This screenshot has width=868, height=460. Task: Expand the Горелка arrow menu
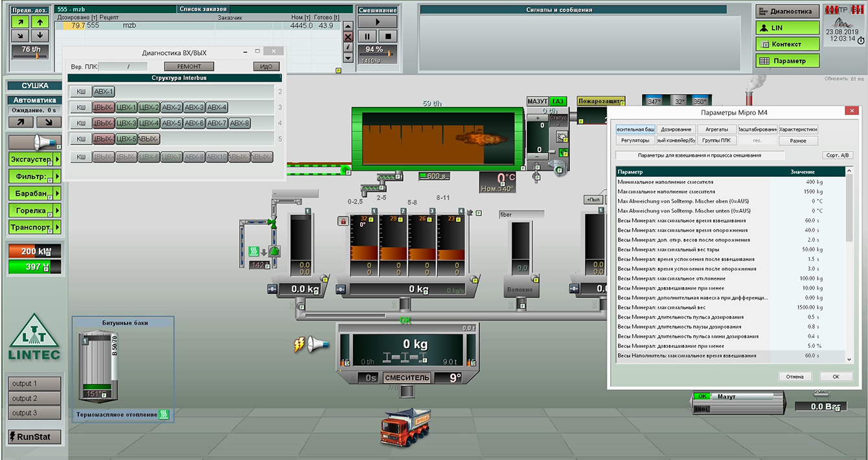click(57, 211)
